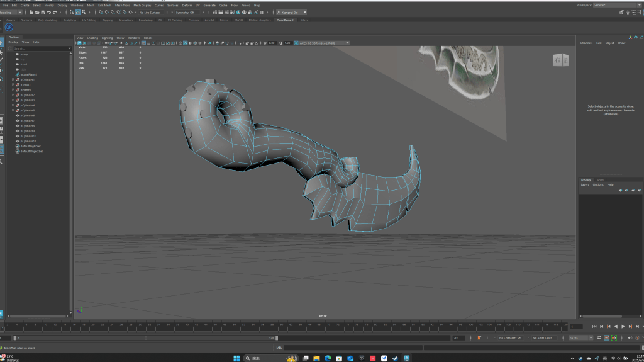Expand the pCylinder1 node in Outliner
Image resolution: width=644 pixels, height=362 pixels.
13,80
